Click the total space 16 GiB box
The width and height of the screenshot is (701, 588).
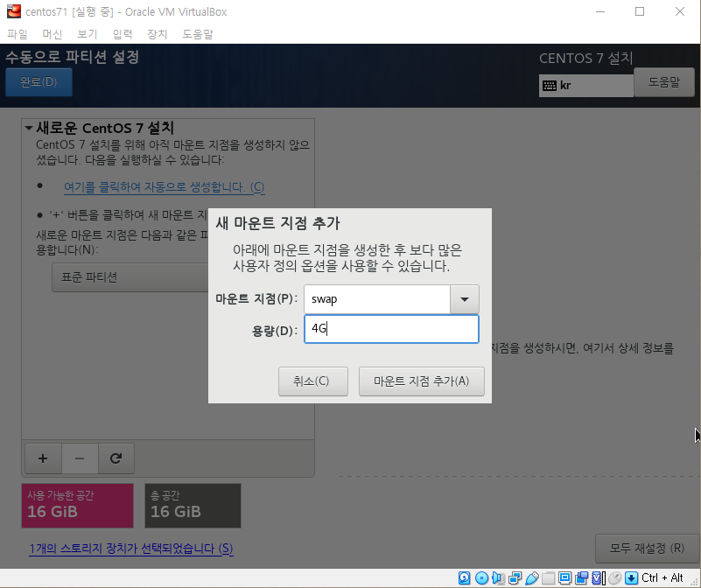pos(193,506)
